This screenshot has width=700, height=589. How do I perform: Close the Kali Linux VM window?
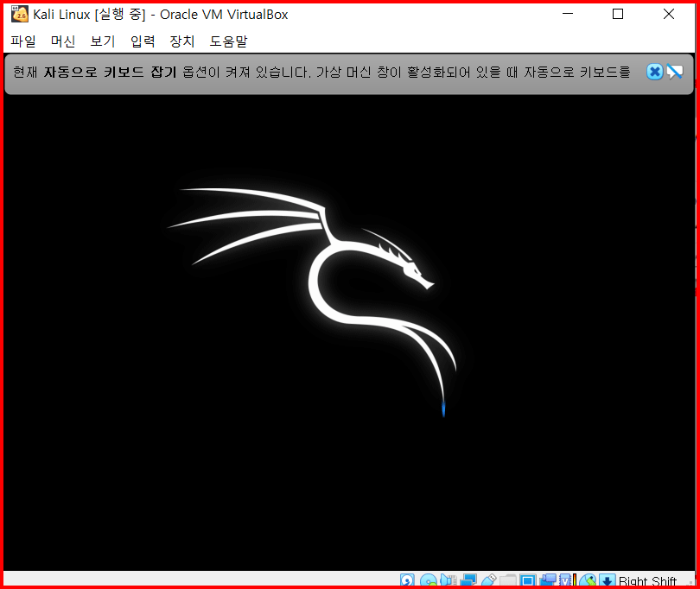(x=669, y=14)
